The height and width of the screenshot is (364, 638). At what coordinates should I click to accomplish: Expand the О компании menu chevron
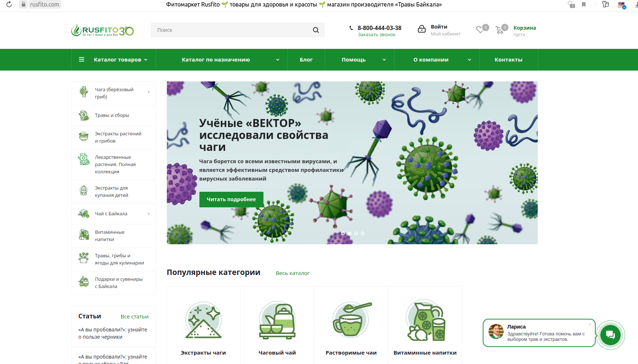coord(469,60)
